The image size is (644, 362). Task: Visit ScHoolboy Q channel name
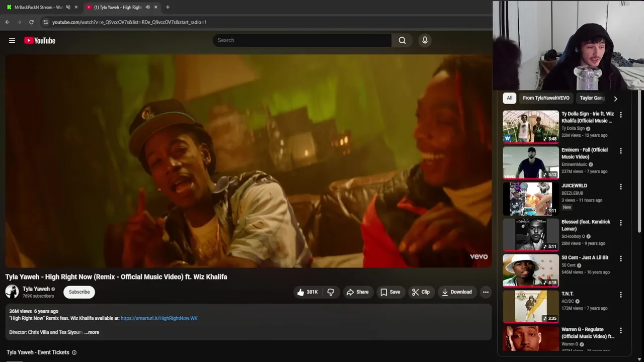pyautogui.click(x=573, y=236)
